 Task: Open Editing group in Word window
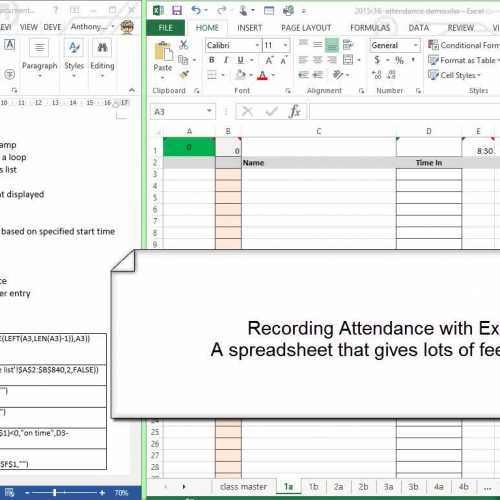coord(102,58)
